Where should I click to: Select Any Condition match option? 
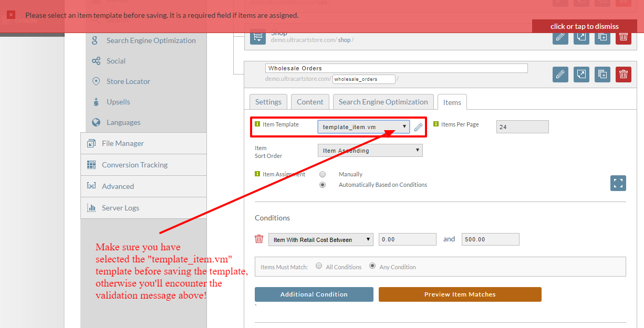[372, 266]
